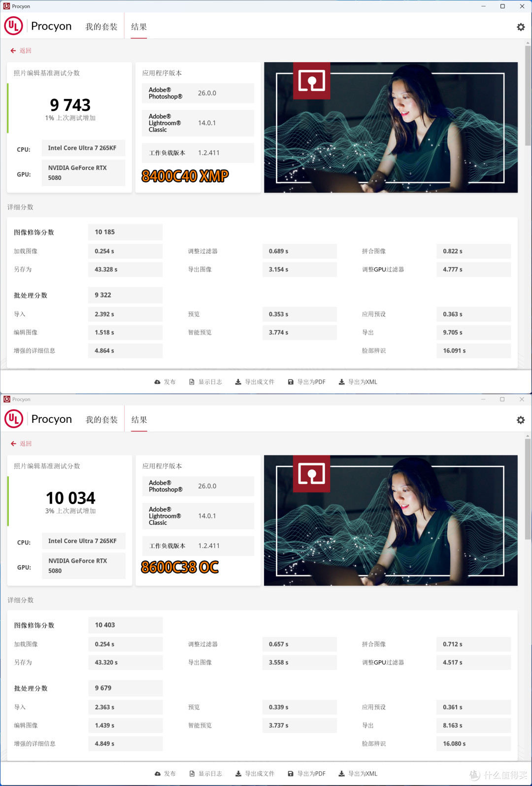This screenshot has width=532, height=786.
Task: Open settings gear in bottom Procyon window
Action: coord(521,420)
